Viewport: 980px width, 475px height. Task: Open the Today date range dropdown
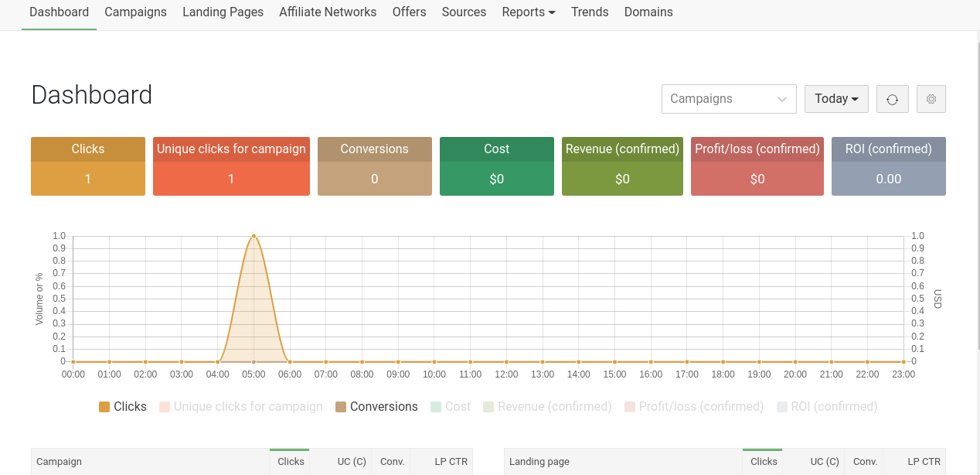click(836, 99)
